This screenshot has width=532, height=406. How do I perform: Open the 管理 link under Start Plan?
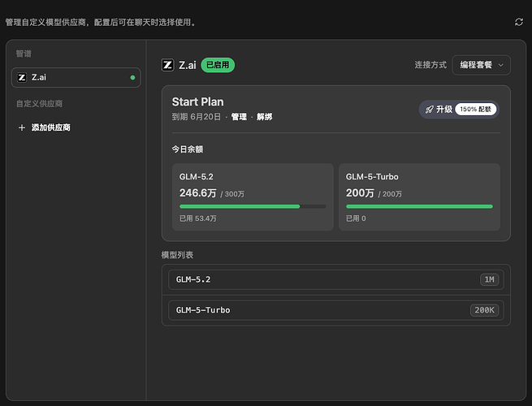[239, 117]
